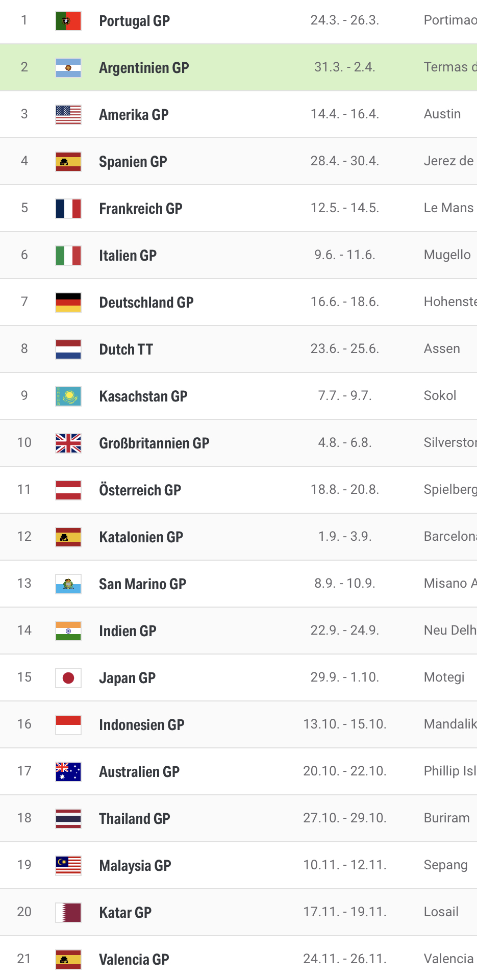This screenshot has height=980, width=477.
Task: Click the Argentina flag icon
Action: click(68, 68)
